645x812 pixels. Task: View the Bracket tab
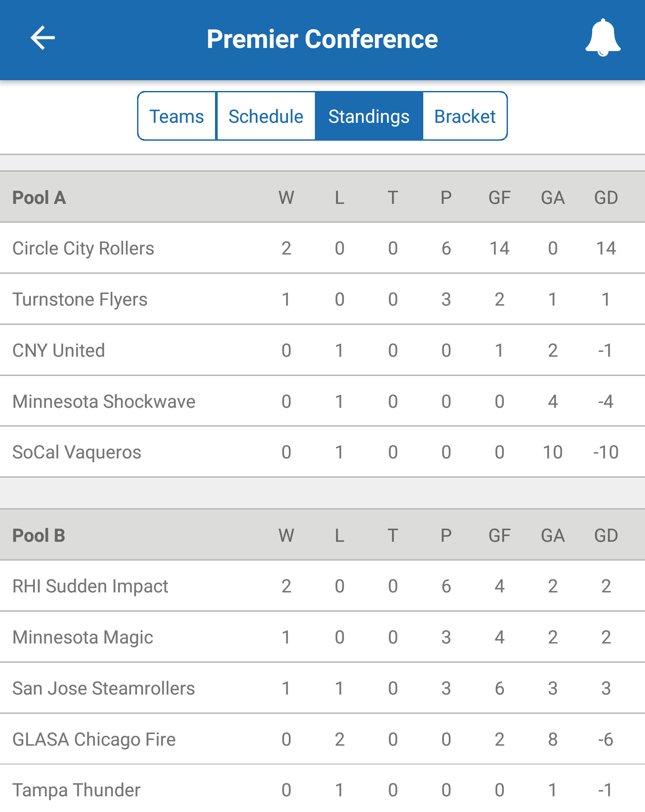point(465,117)
